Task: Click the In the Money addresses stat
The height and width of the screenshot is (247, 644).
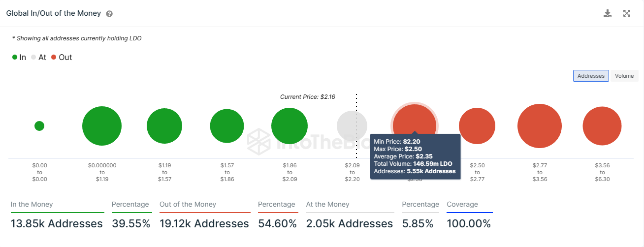Action: [57, 224]
